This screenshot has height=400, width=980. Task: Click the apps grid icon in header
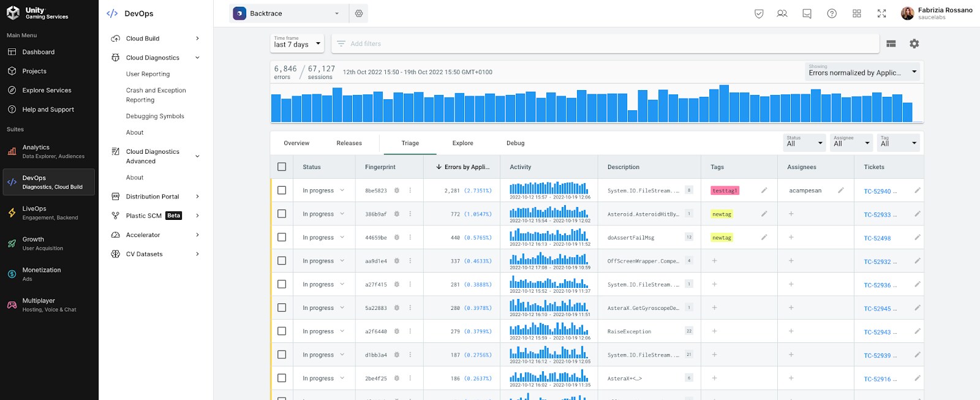(x=857, y=13)
